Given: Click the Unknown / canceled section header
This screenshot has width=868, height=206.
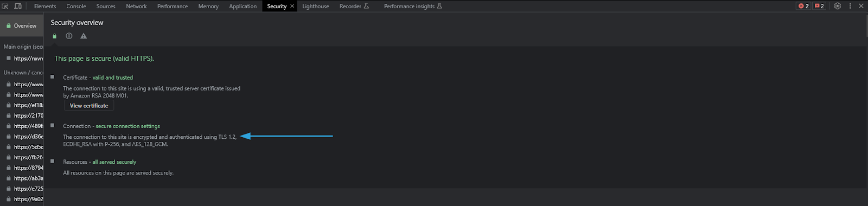Looking at the screenshot, I should point(23,73).
